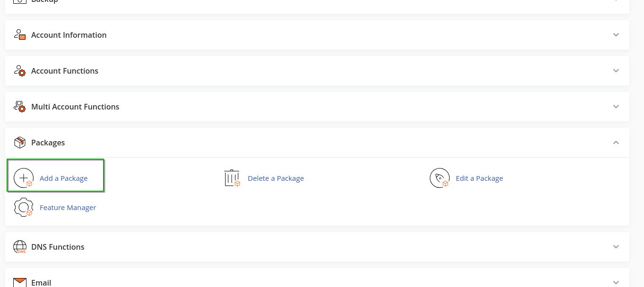Expand DNS Functions using its chevron

pyautogui.click(x=616, y=247)
